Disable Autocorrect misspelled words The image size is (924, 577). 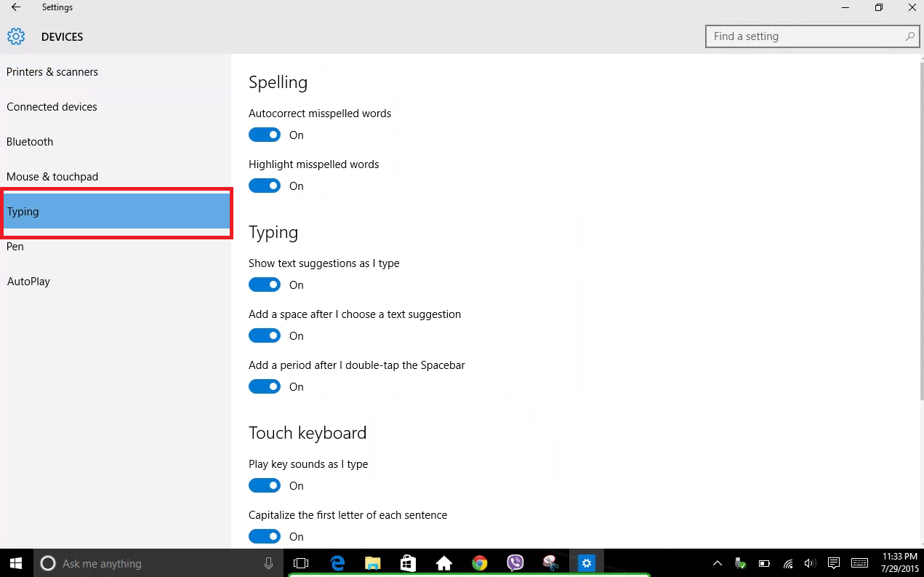coord(265,135)
